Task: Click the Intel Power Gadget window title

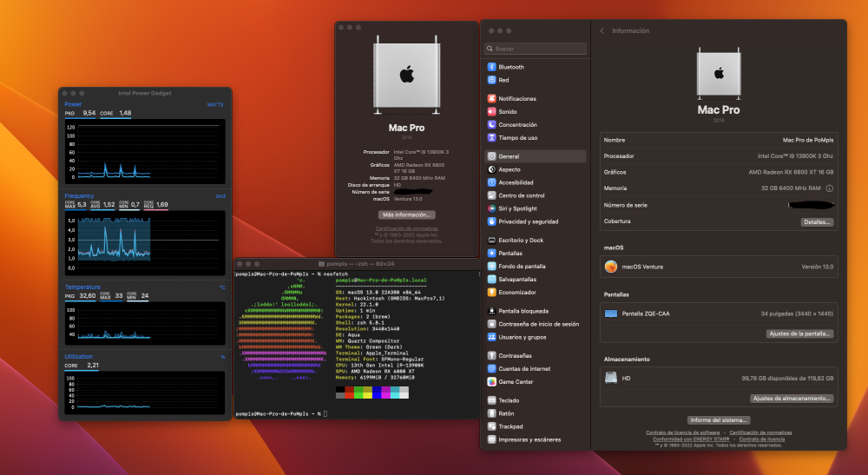Action: (x=144, y=93)
